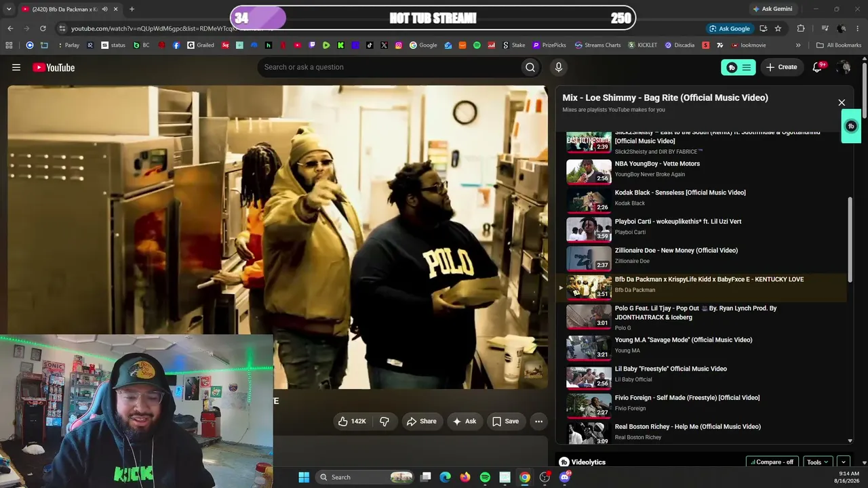Play Kodak Black - Senseless from the mix
868x488 pixels.
click(x=703, y=200)
